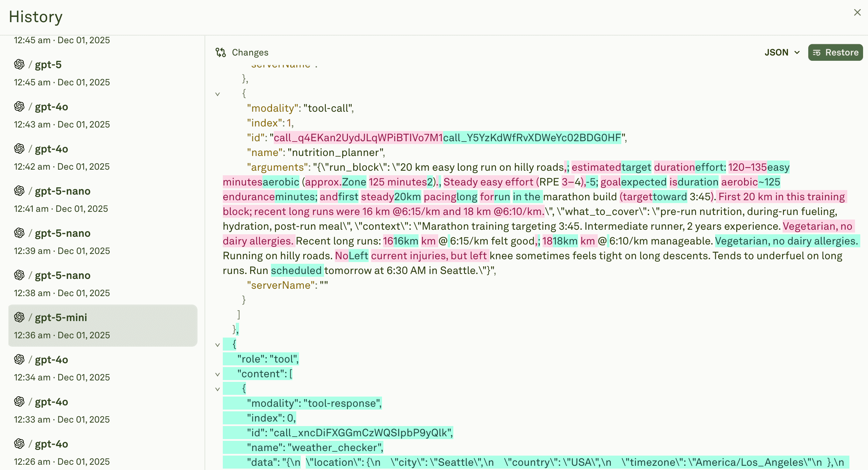868x470 pixels.
Task: Collapse the tool-call object with index 1
Action: click(x=218, y=94)
